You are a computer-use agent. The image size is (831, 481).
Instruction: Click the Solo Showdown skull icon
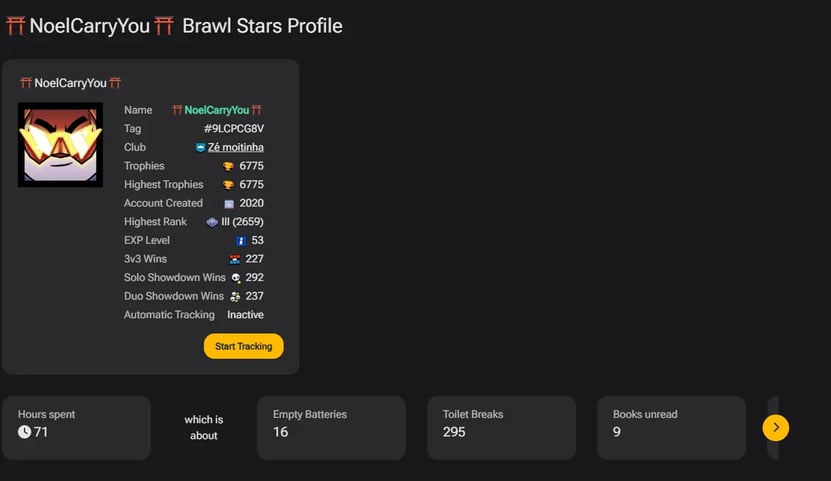pyautogui.click(x=235, y=278)
